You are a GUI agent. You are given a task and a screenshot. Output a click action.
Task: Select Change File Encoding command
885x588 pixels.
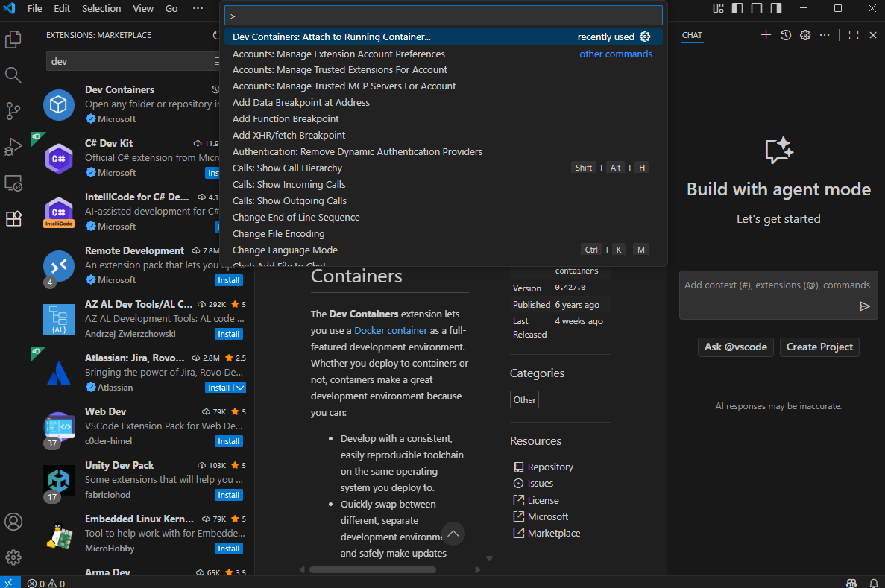[443, 233]
